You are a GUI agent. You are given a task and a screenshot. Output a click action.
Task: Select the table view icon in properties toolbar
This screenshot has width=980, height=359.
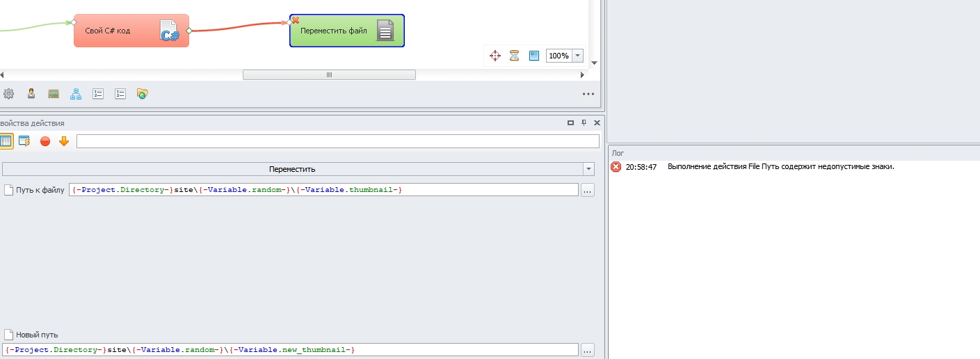click(6, 141)
